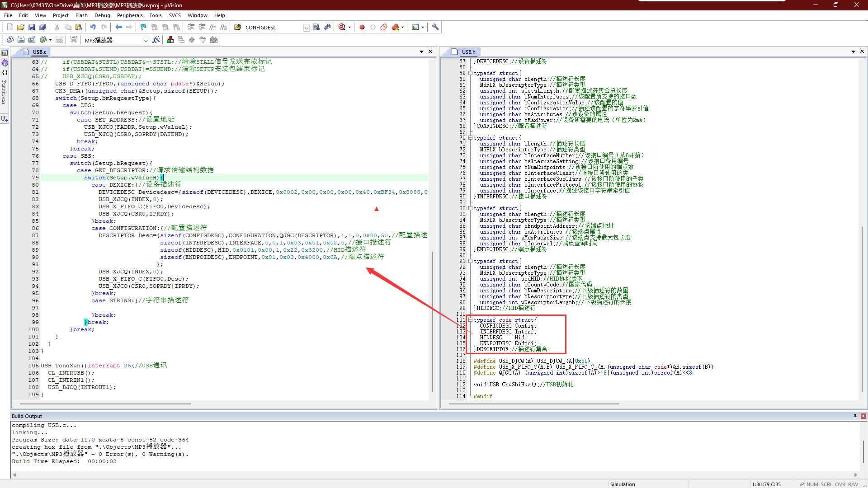Click the vertical scrollbar of USB.c editor

coord(432,321)
